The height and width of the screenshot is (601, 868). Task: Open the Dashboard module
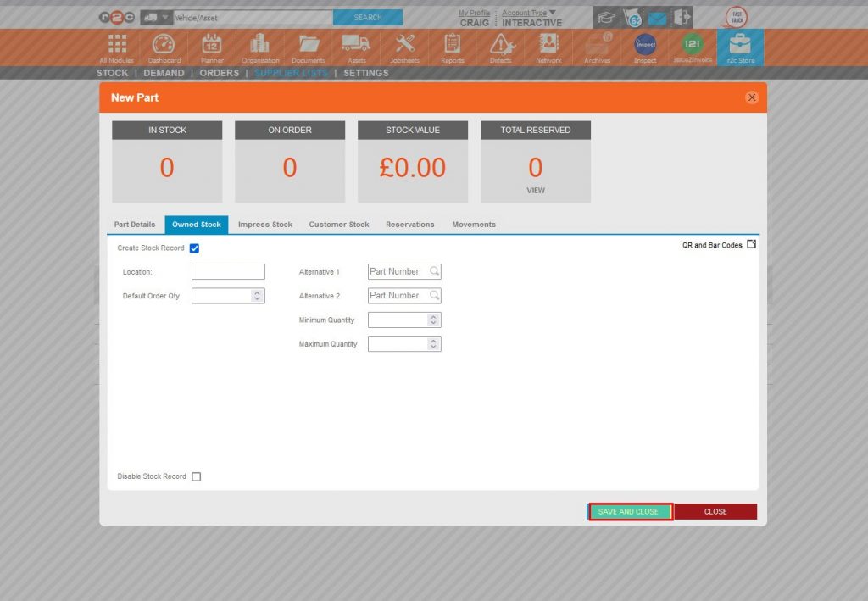point(164,47)
